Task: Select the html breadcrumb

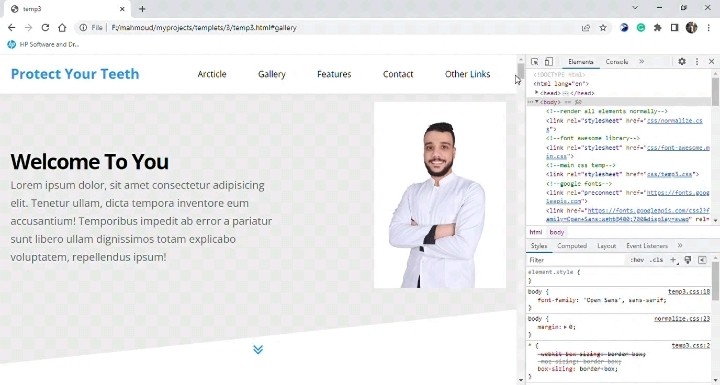Action: (x=535, y=232)
